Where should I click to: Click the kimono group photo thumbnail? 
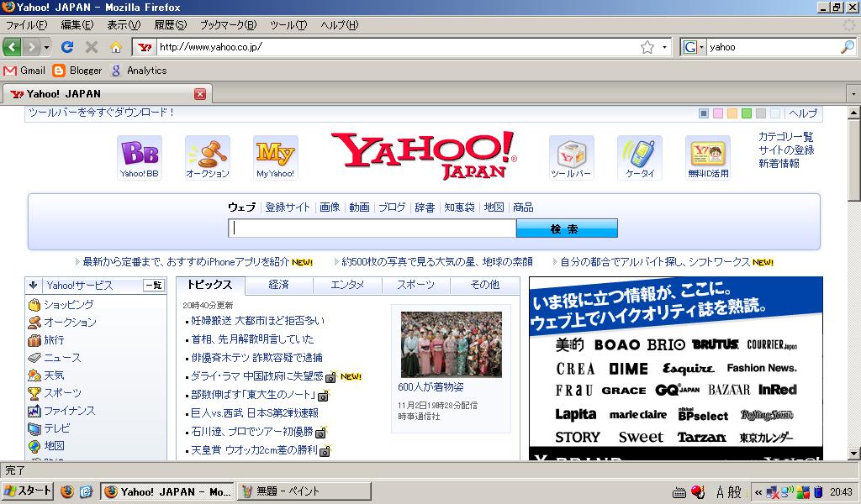452,344
